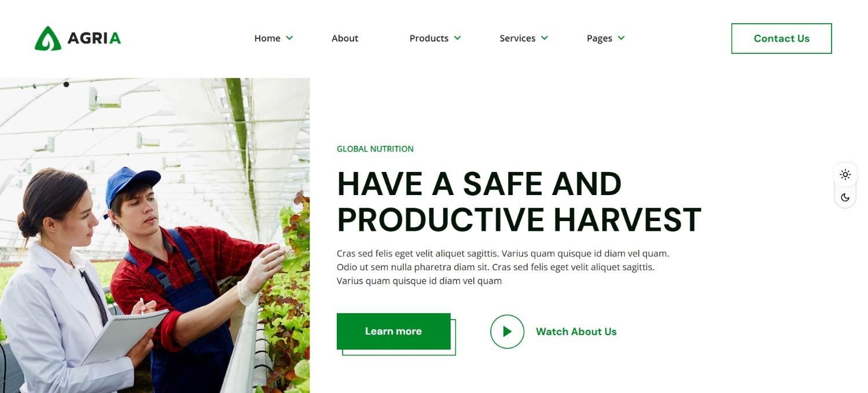Click the greenhouse workers hero image

155,236
